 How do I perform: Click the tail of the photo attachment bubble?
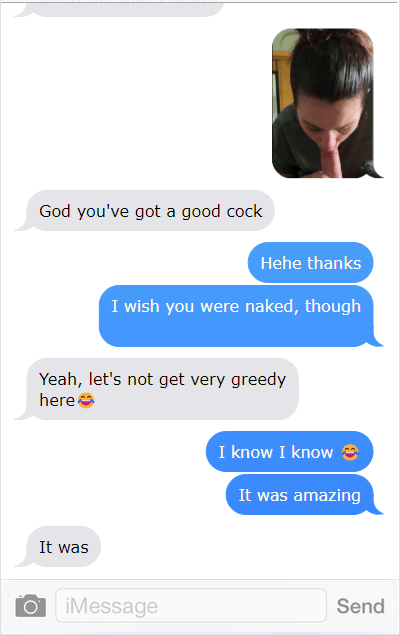point(376,170)
